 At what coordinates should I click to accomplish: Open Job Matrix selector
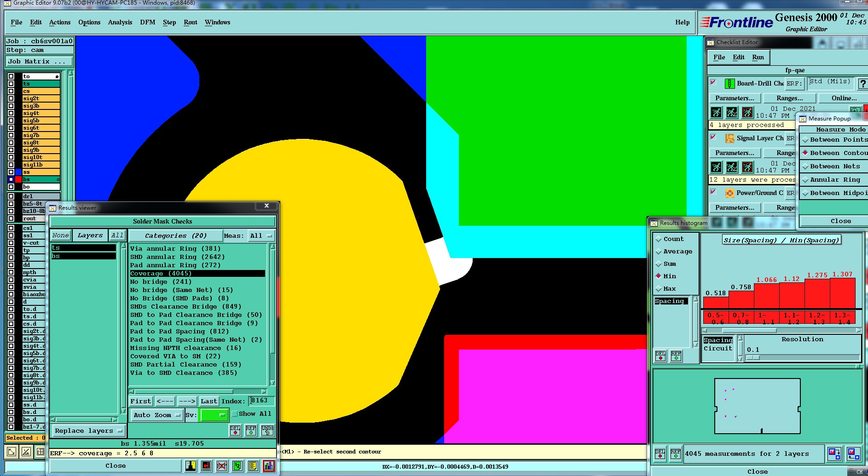coord(39,62)
